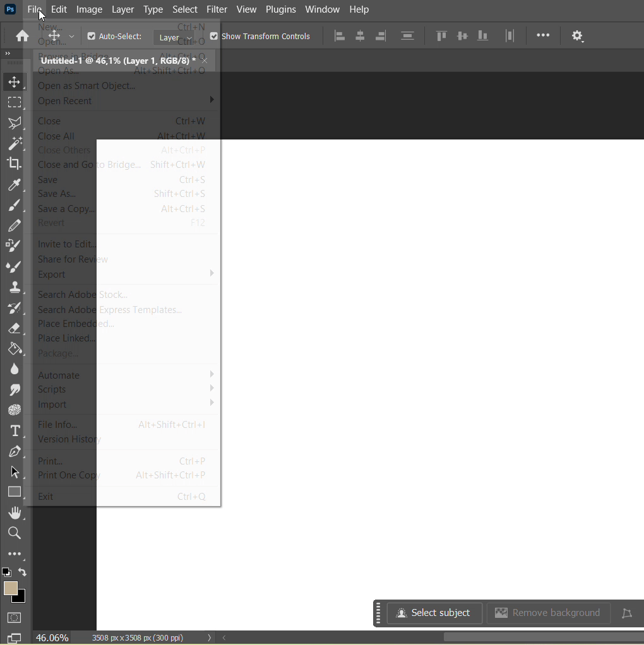Select the Hand tool
This screenshot has height=645, width=644.
tap(15, 512)
